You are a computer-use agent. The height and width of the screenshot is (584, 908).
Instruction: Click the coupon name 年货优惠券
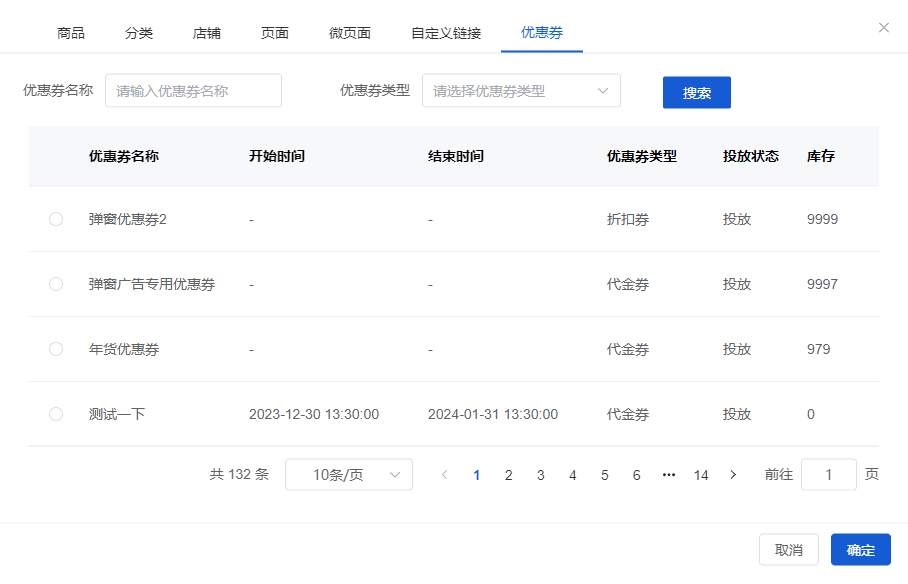(123, 349)
